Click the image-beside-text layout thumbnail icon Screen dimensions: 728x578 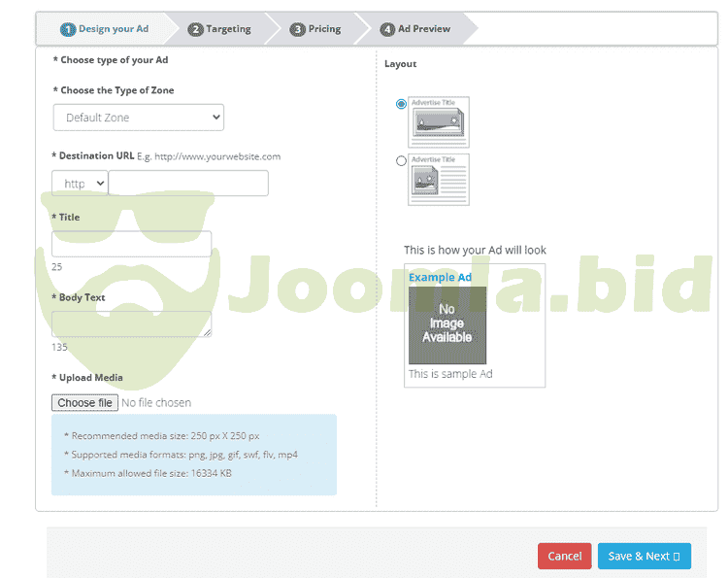point(439,179)
